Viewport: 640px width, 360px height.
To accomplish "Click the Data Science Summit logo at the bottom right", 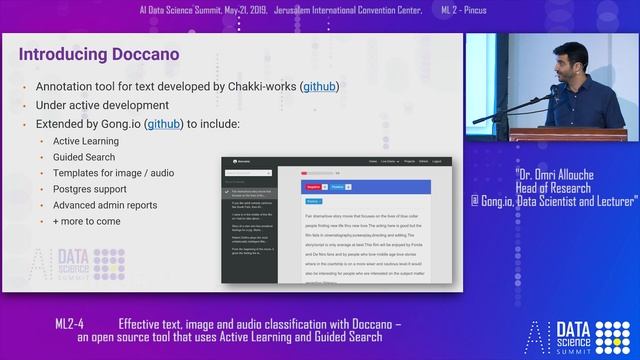I will pyautogui.click(x=578, y=338).
